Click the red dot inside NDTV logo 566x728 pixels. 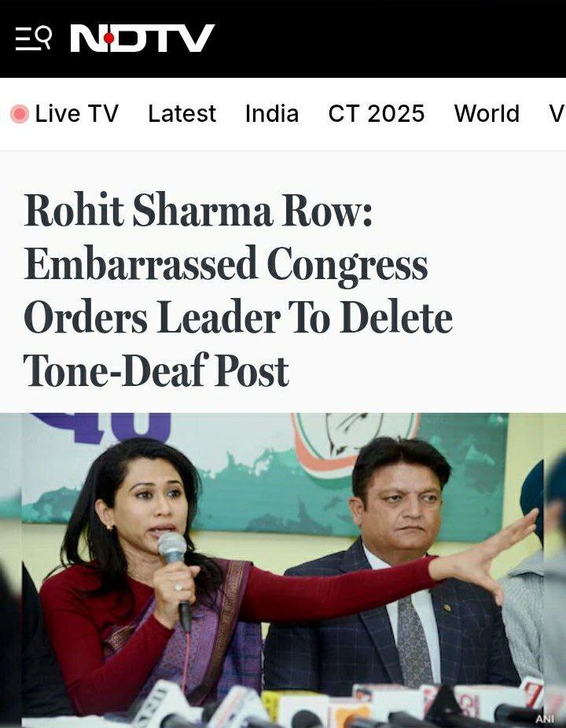click(x=109, y=38)
